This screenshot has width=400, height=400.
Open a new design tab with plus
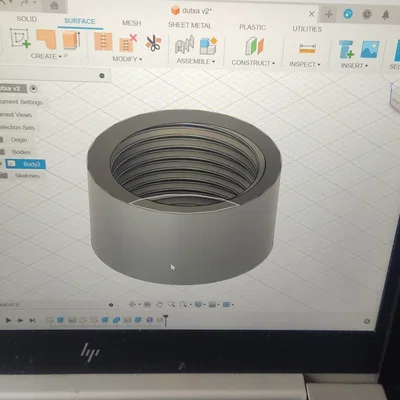329,14
